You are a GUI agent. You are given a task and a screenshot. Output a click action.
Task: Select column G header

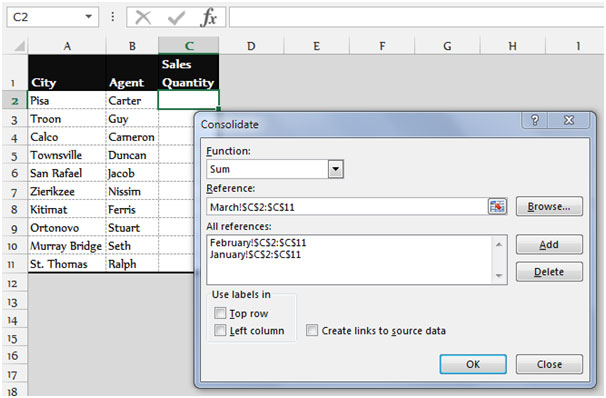tap(447, 46)
